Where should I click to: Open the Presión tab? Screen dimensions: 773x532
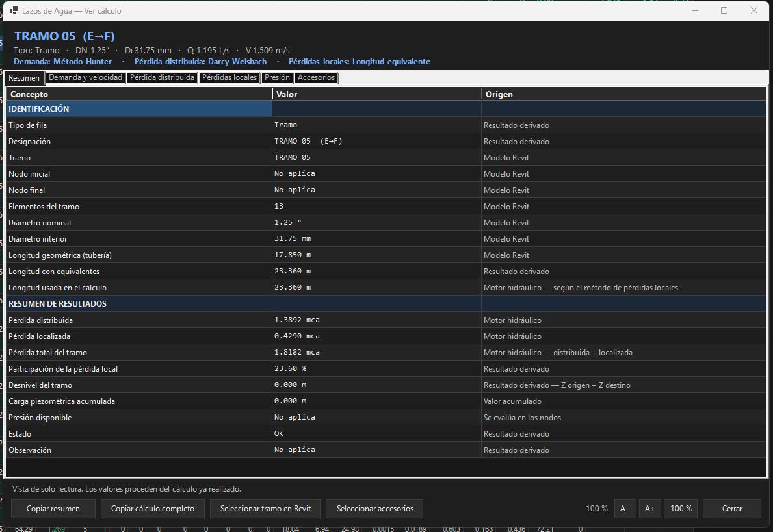click(277, 78)
